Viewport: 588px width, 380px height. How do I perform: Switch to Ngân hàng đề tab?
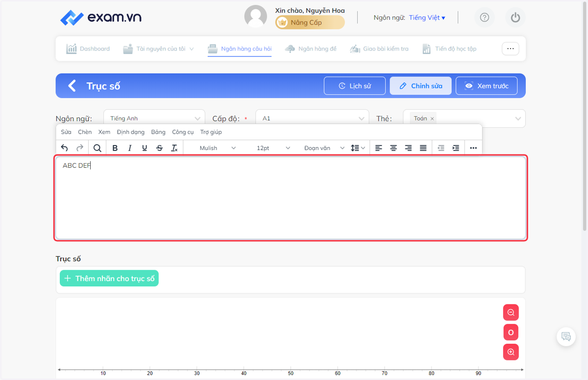(x=311, y=49)
